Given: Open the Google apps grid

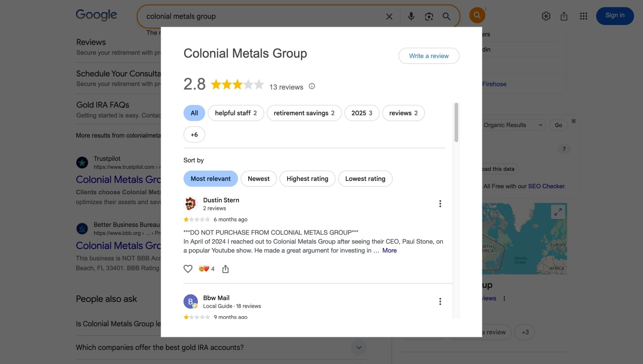Looking at the screenshot, I should (x=583, y=16).
